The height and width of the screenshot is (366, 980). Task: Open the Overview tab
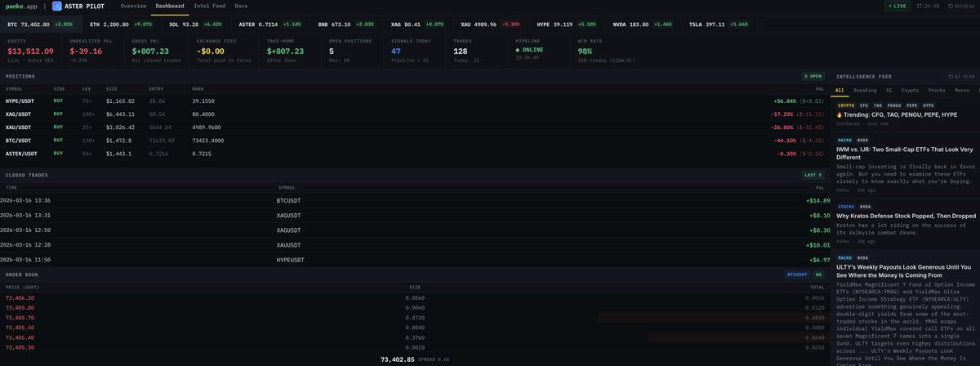133,6
